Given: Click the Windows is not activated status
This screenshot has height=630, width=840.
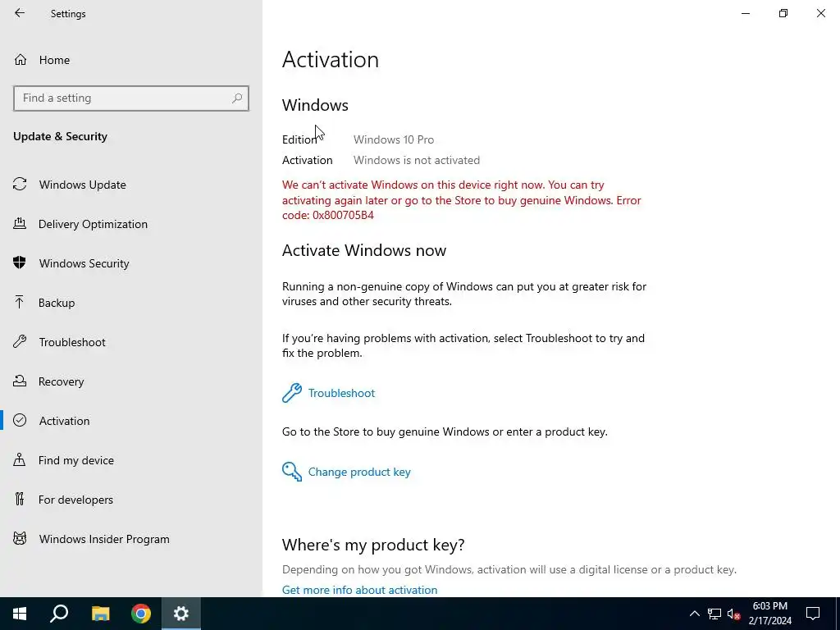Looking at the screenshot, I should [416, 160].
